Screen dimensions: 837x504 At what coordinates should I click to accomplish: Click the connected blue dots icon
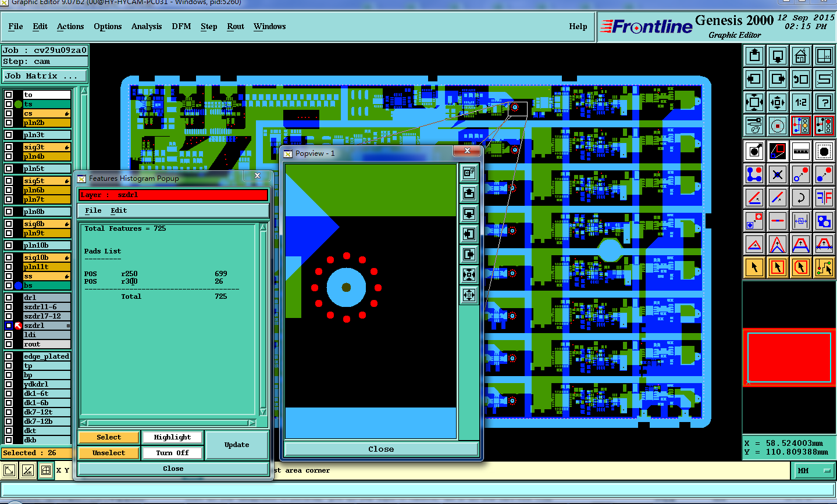pyautogui.click(x=754, y=174)
